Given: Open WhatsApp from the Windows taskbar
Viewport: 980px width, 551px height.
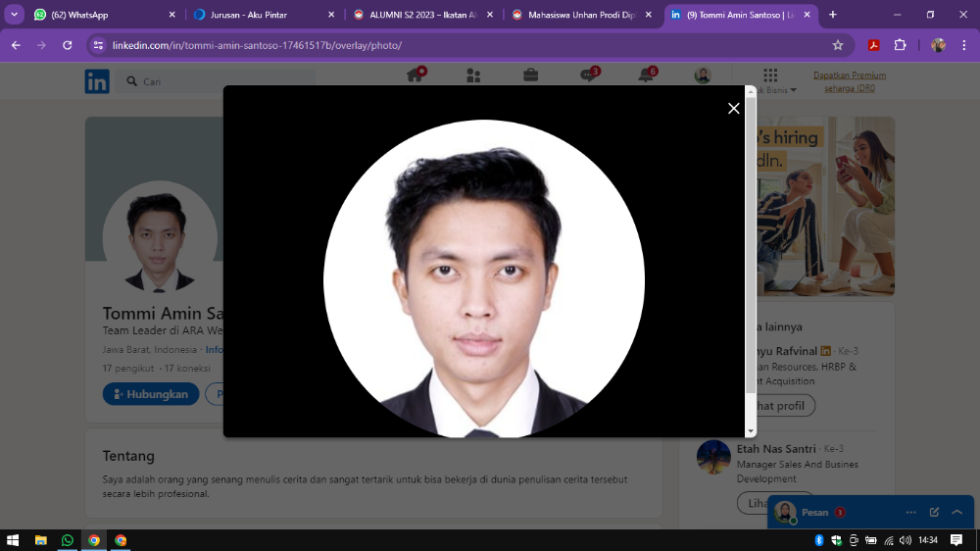Looking at the screenshot, I should click(68, 540).
